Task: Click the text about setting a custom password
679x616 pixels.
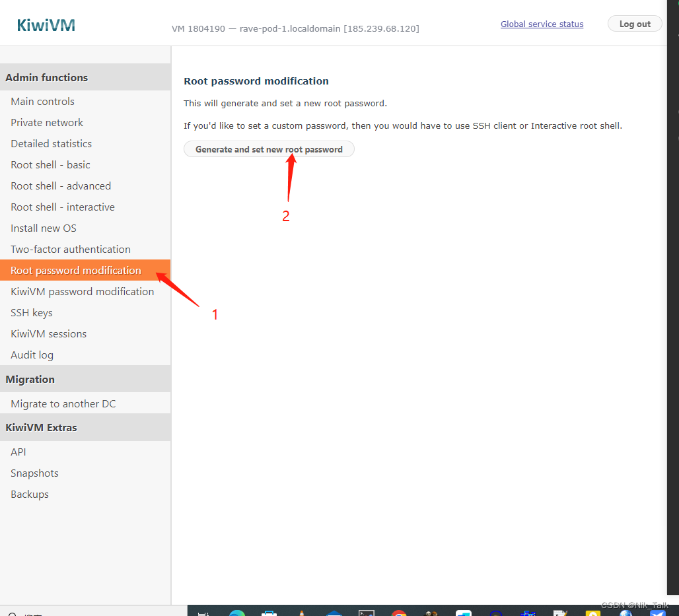Action: pos(403,125)
